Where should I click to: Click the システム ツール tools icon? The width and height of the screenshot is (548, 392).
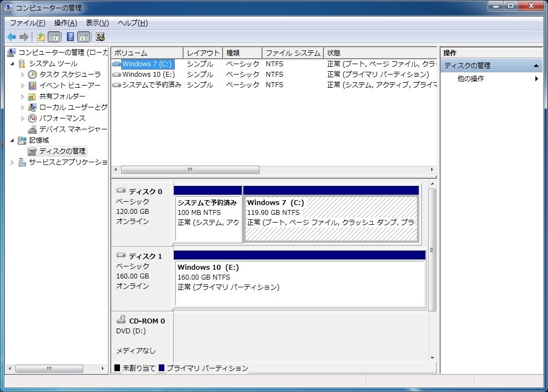[22, 64]
